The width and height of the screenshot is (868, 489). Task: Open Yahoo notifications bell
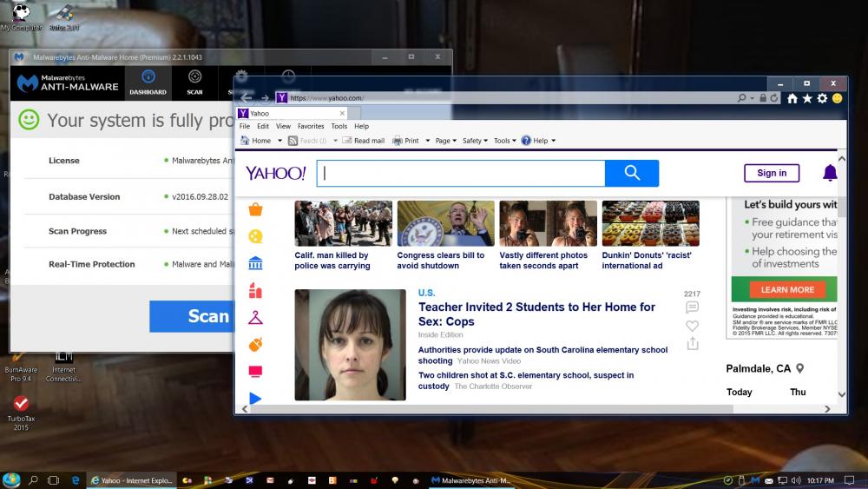(x=829, y=174)
